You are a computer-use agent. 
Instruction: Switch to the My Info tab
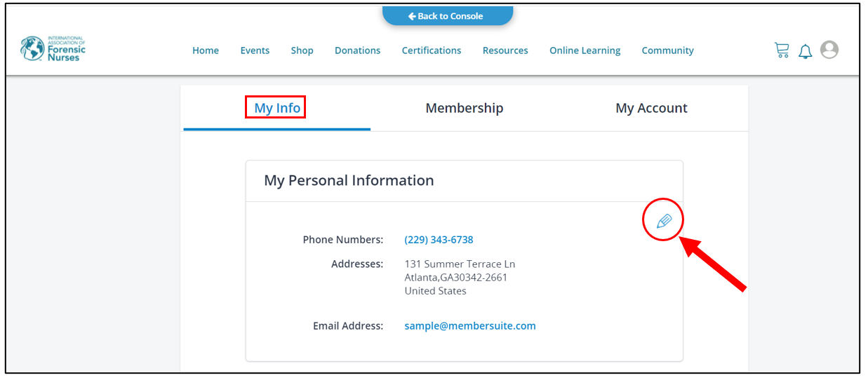(x=277, y=108)
